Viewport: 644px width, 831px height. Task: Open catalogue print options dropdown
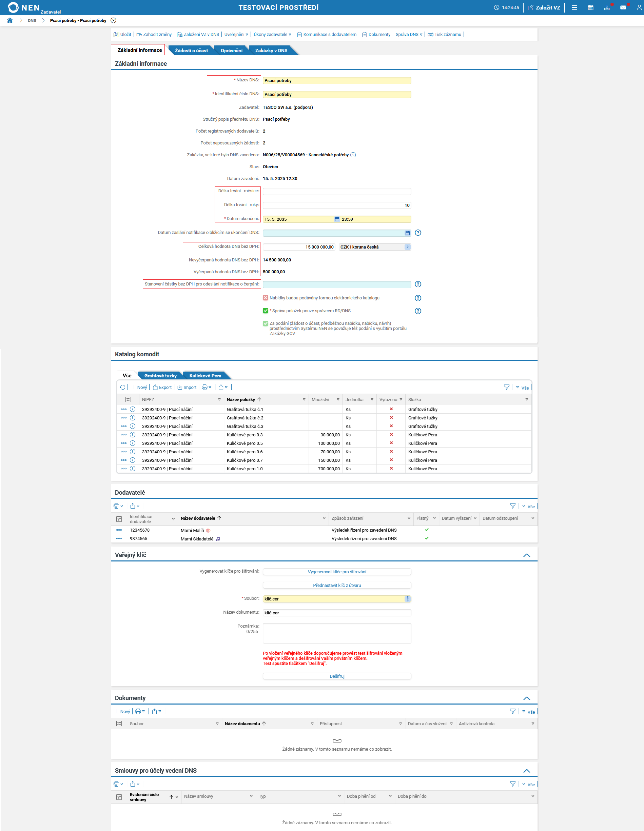(206, 387)
